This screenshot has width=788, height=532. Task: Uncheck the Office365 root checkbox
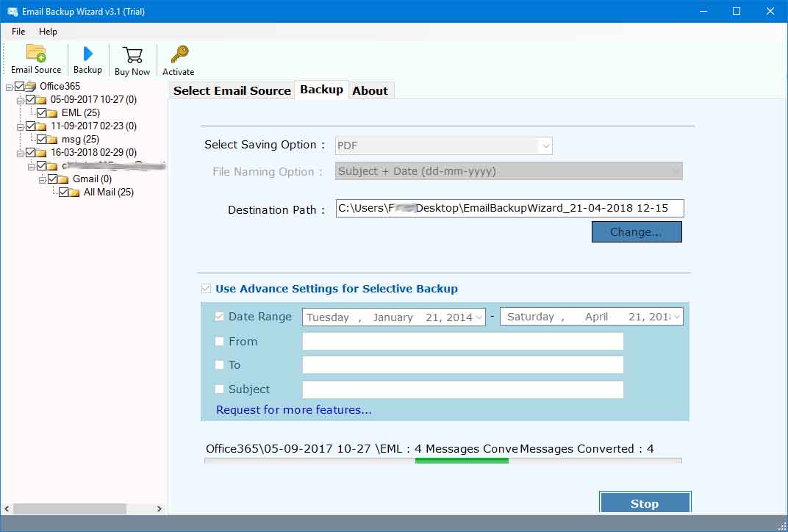pyautogui.click(x=20, y=86)
